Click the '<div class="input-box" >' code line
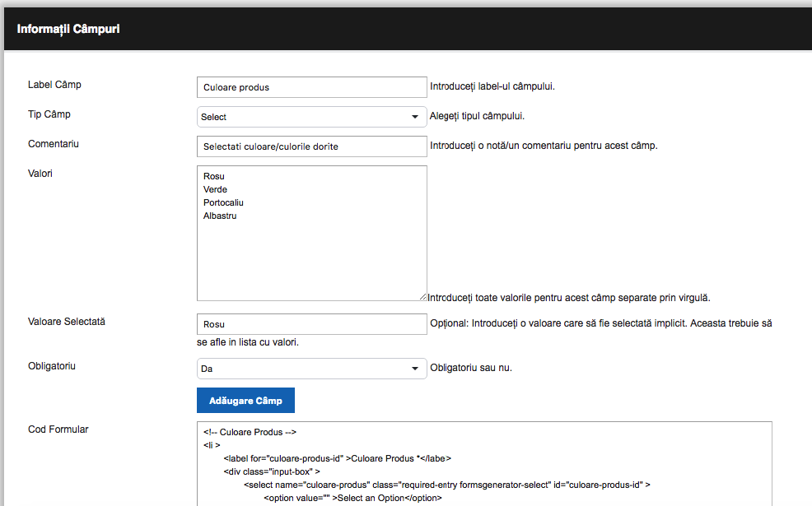The height and width of the screenshot is (506, 812). (272, 471)
